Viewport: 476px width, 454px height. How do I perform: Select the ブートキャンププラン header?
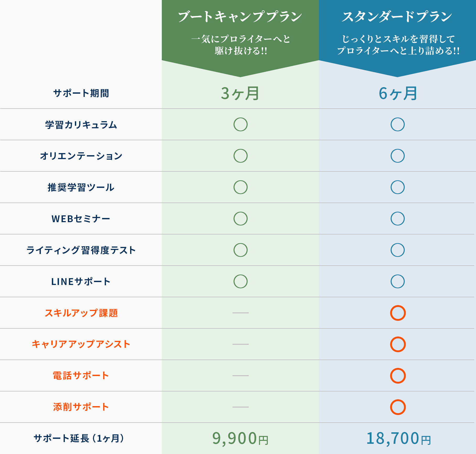click(x=240, y=17)
